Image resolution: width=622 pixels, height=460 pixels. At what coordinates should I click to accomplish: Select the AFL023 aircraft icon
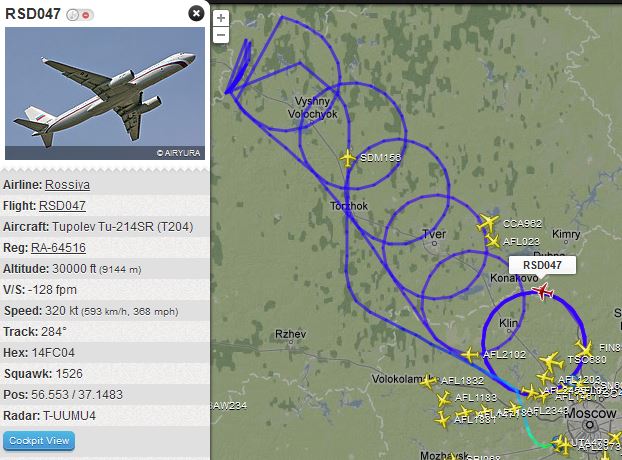point(492,241)
